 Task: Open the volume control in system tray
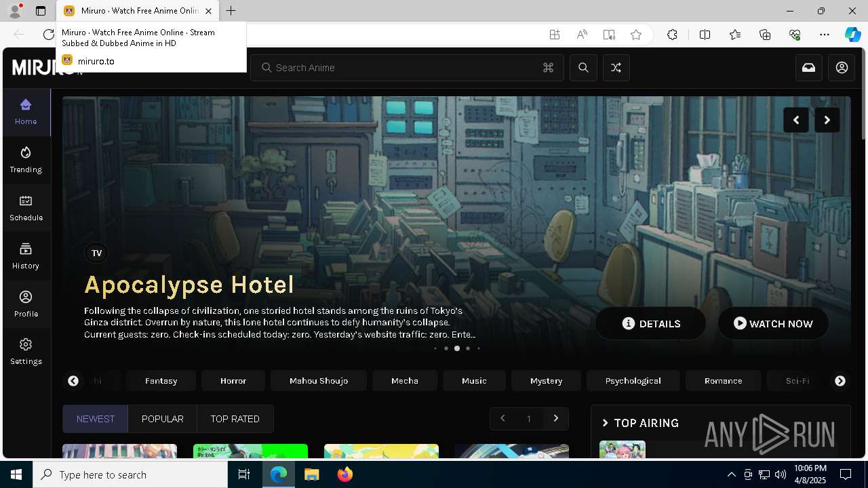coord(781,474)
